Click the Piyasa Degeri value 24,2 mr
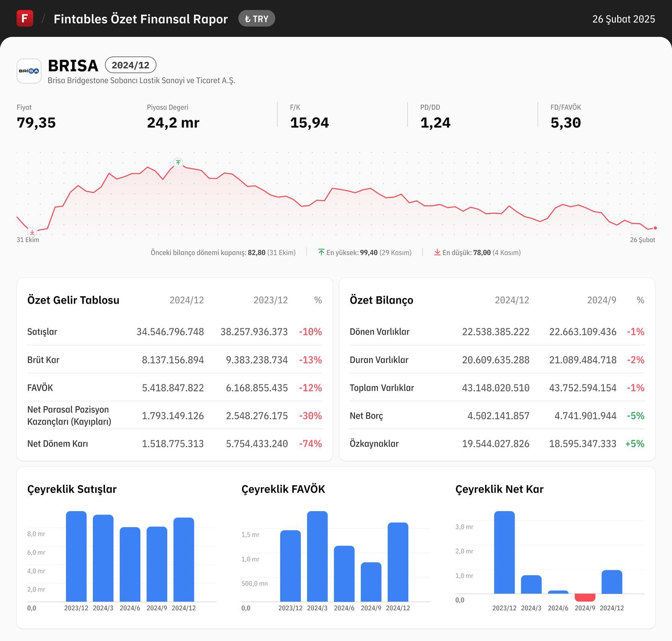This screenshot has width=672, height=641. (x=173, y=123)
